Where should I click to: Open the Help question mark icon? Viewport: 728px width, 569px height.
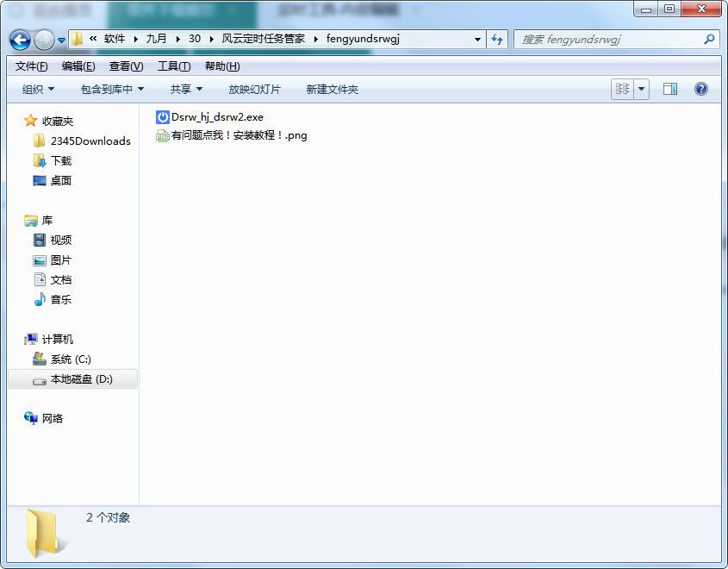pos(701,89)
